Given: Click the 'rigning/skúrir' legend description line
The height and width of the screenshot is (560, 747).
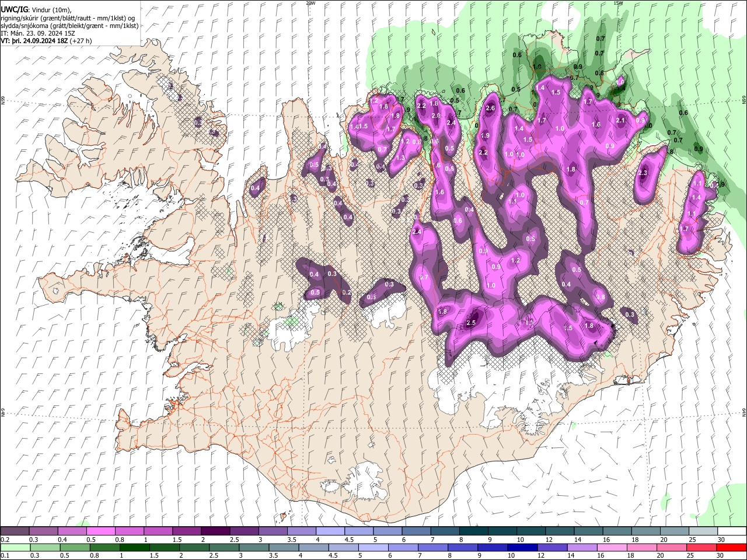Looking at the screenshot, I should point(68,18).
